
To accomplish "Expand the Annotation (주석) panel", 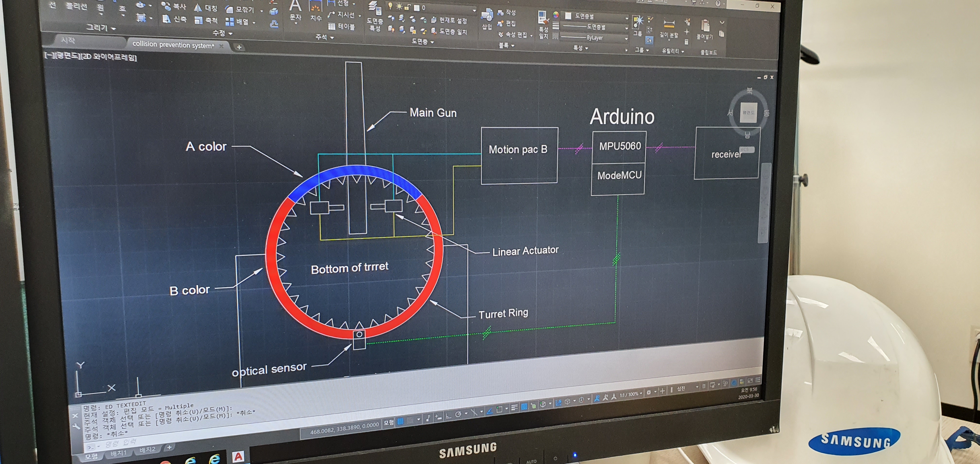I will pos(324,37).
